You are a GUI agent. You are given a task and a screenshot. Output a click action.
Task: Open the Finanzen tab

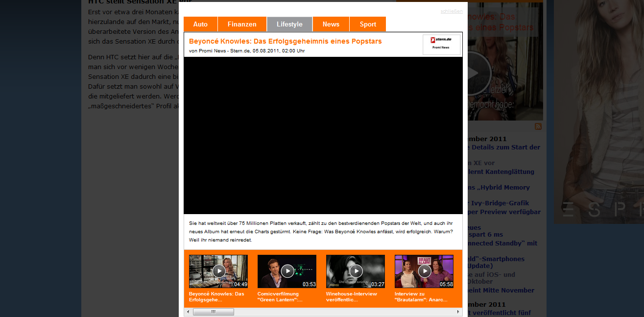pyautogui.click(x=242, y=24)
